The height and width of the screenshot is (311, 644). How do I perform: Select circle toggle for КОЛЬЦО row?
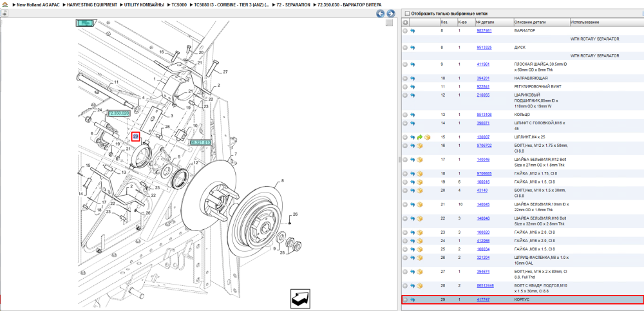pyautogui.click(x=405, y=115)
